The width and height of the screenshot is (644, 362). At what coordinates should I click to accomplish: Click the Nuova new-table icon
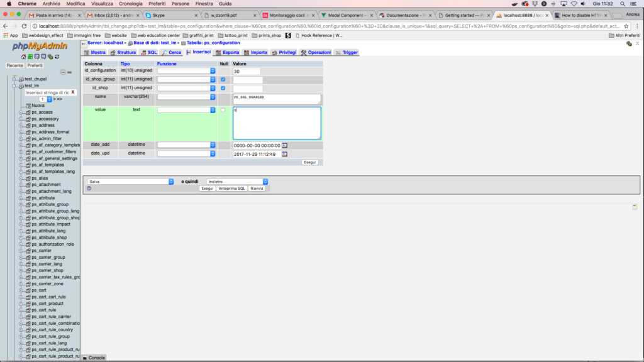point(28,106)
